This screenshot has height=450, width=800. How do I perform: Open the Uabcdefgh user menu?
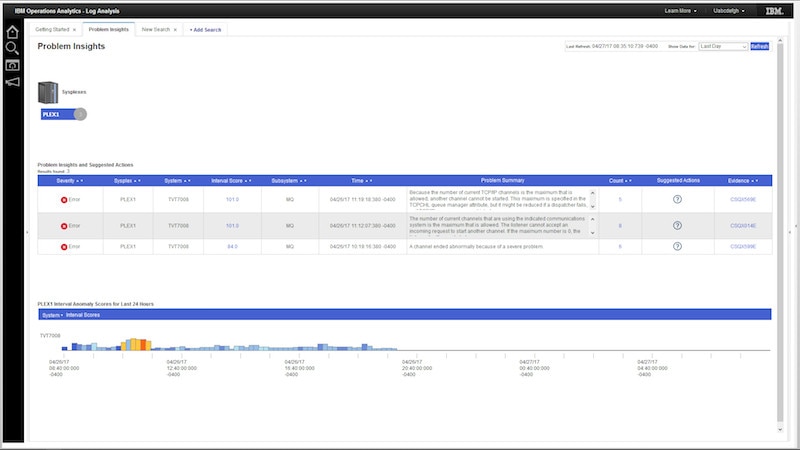729,11
